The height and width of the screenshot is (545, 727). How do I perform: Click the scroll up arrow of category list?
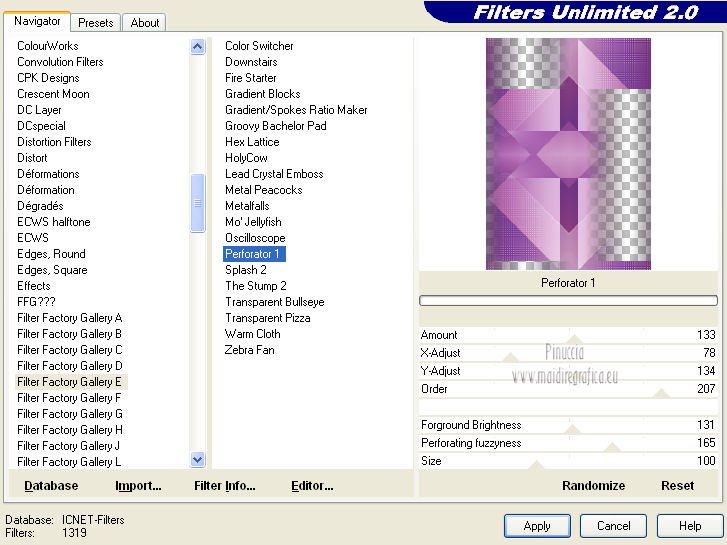198,46
